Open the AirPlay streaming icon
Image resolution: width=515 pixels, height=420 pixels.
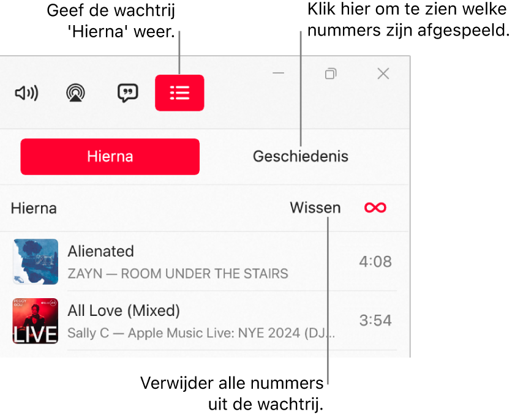(75, 93)
